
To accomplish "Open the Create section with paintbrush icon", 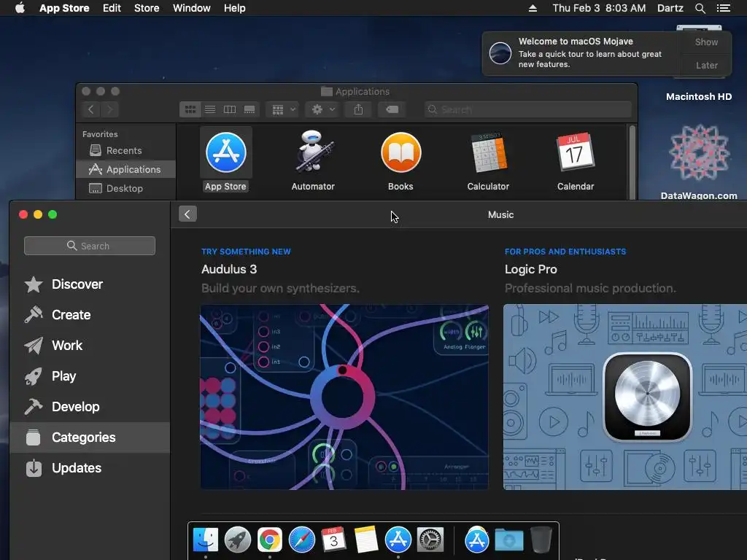I will pyautogui.click(x=90, y=315).
